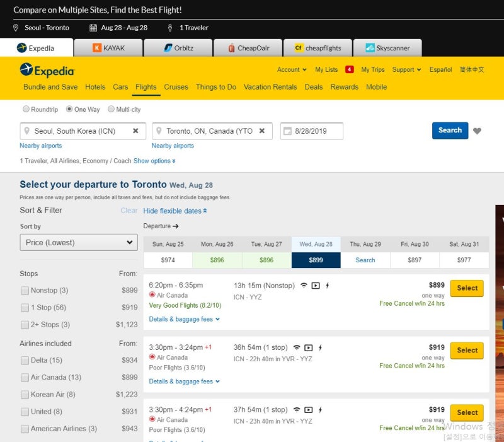
Task: Switch to the CheapOair tab
Action: coord(248,48)
